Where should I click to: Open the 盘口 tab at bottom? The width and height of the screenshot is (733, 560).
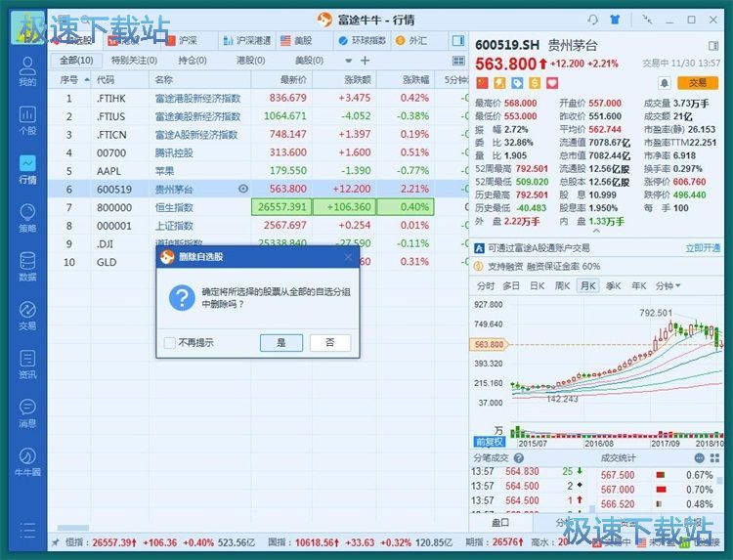[x=500, y=522]
